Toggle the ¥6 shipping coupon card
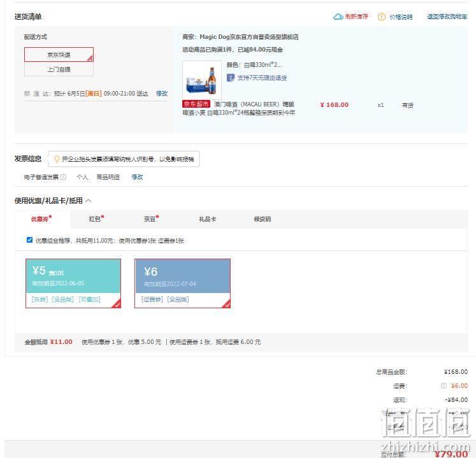The image size is (476, 458). pos(182,283)
